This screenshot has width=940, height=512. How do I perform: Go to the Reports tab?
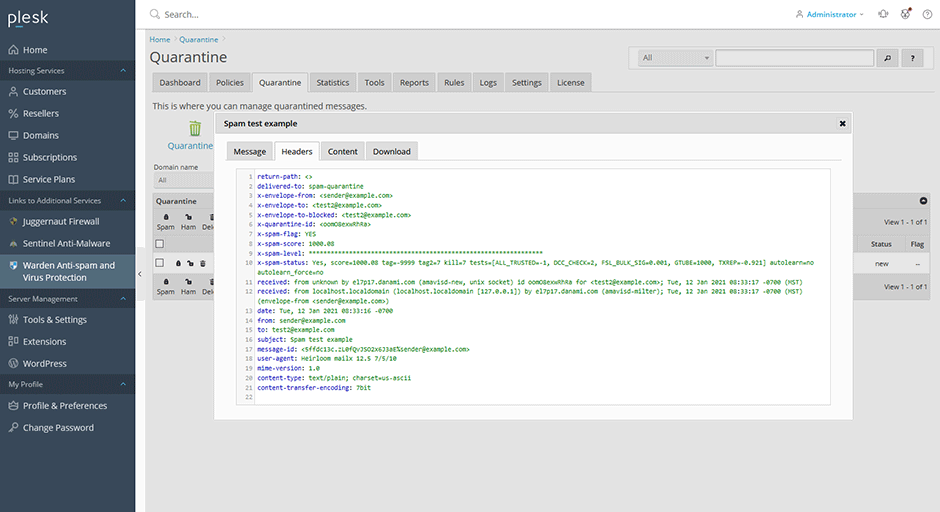[x=414, y=83]
